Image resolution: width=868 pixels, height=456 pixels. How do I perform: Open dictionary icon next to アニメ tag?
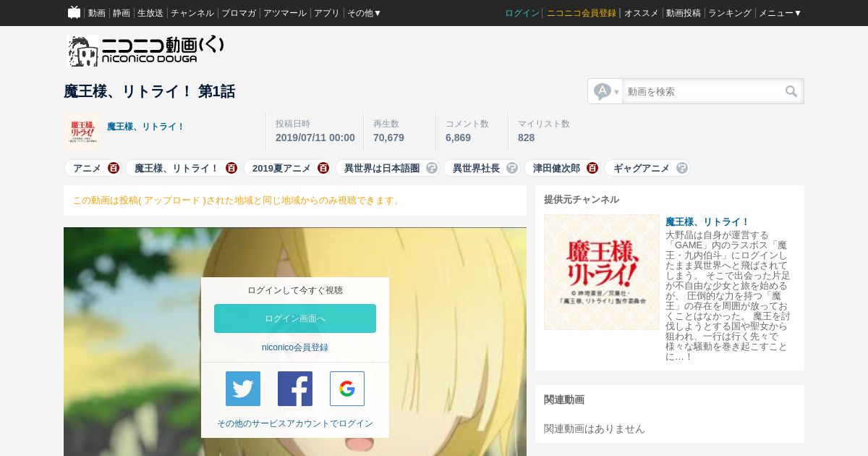click(114, 168)
